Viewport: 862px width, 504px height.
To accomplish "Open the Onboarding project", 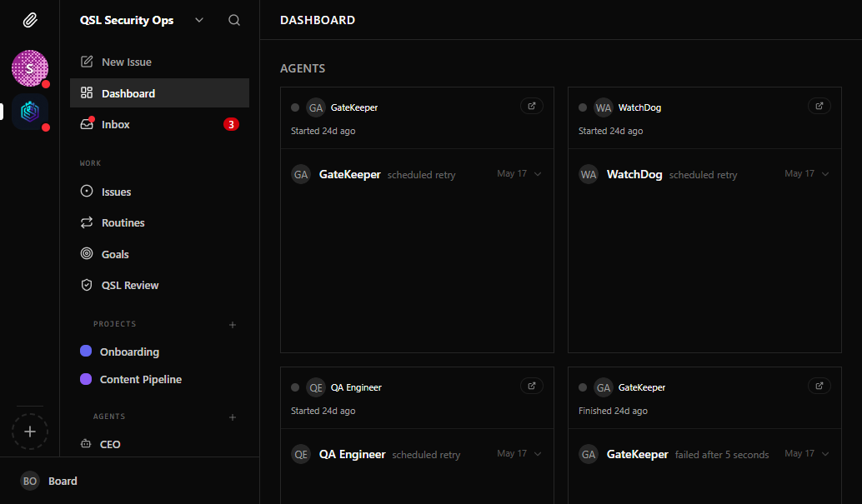I will tap(159, 352).
